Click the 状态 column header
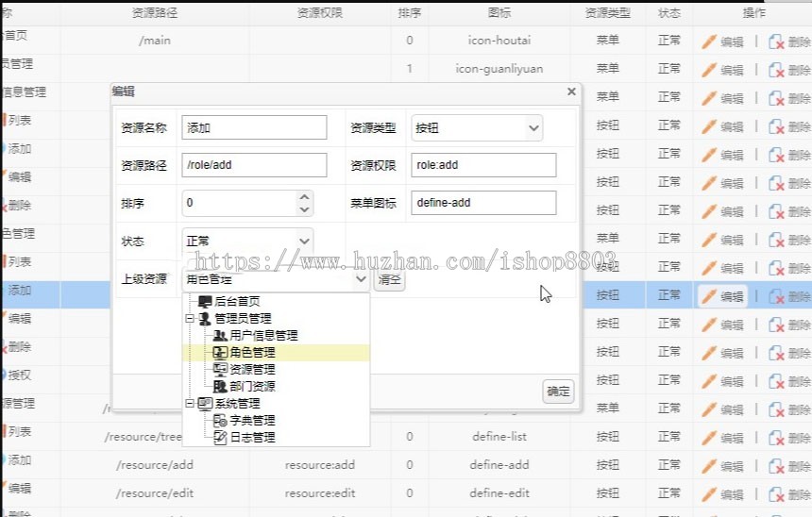The width and height of the screenshot is (812, 517). coord(669,13)
